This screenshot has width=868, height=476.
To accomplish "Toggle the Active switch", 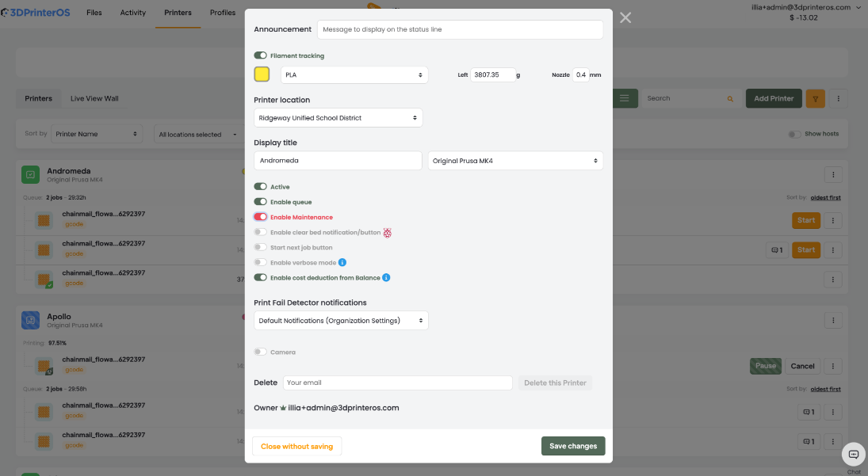I will click(260, 186).
